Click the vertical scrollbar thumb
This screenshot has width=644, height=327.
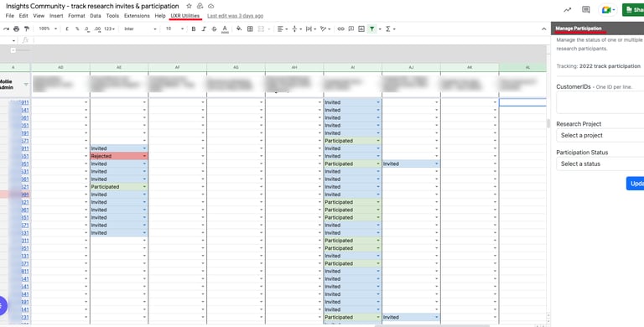(x=548, y=123)
